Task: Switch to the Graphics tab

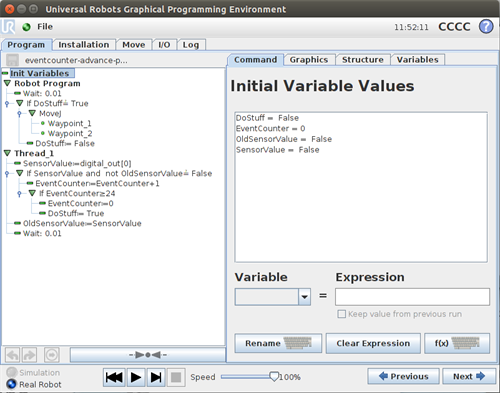Action: coord(309,60)
